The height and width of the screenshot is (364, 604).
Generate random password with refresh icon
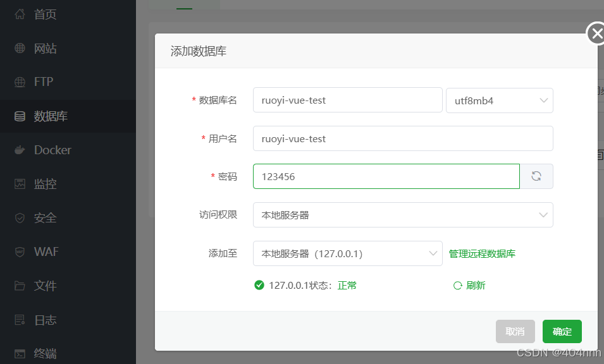pyautogui.click(x=536, y=176)
